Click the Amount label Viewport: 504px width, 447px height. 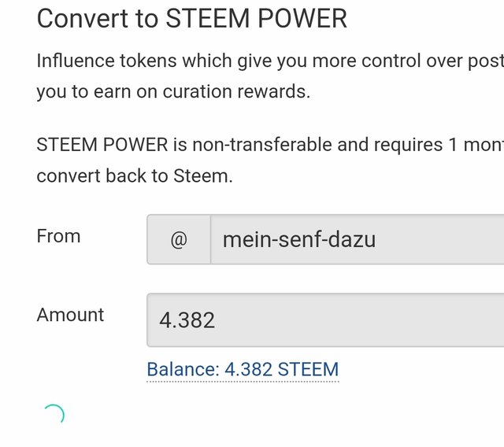point(70,314)
